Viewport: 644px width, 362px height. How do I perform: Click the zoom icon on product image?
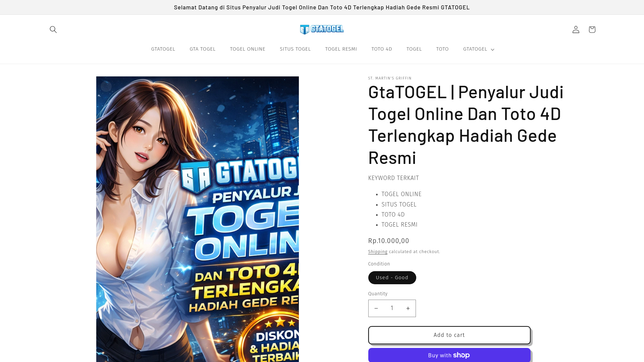pos(106,86)
